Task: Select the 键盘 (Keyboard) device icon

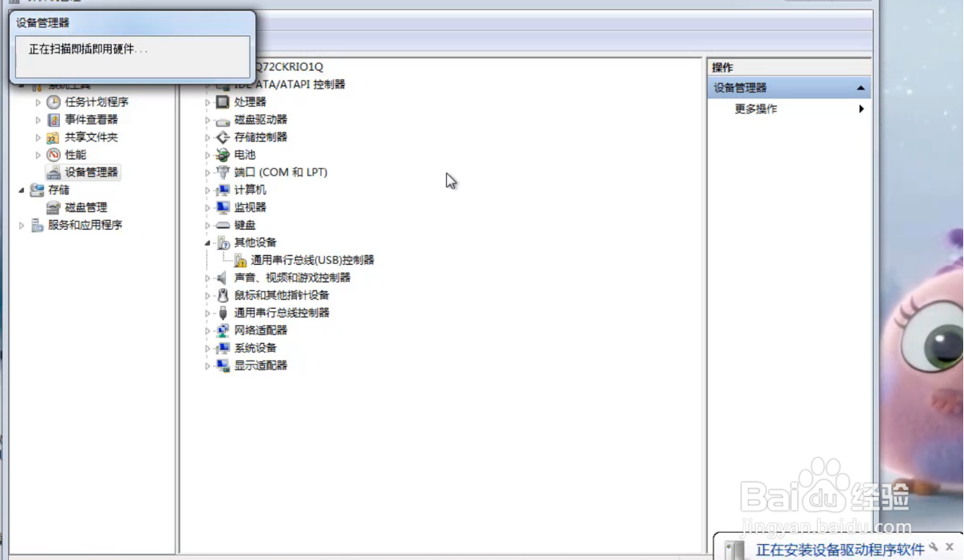Action: (x=223, y=225)
